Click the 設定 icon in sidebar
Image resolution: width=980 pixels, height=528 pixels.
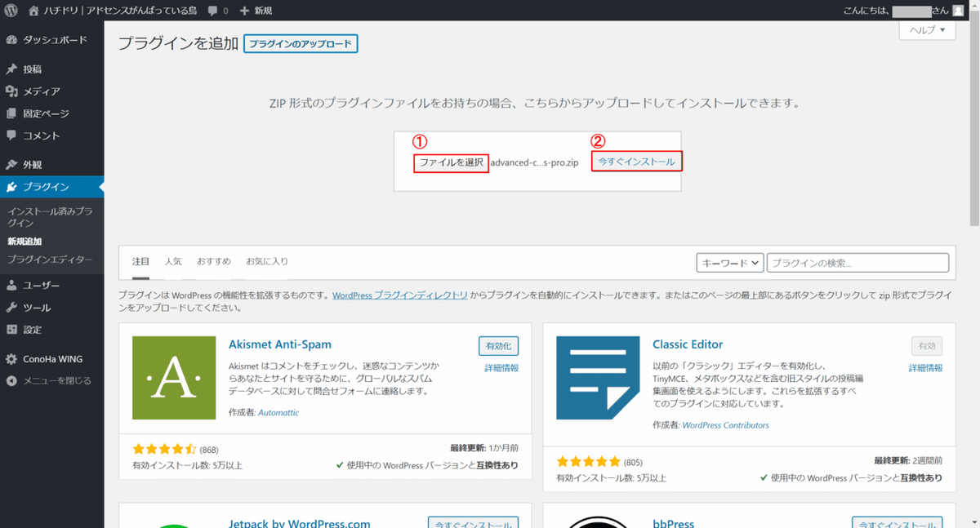[x=11, y=330]
